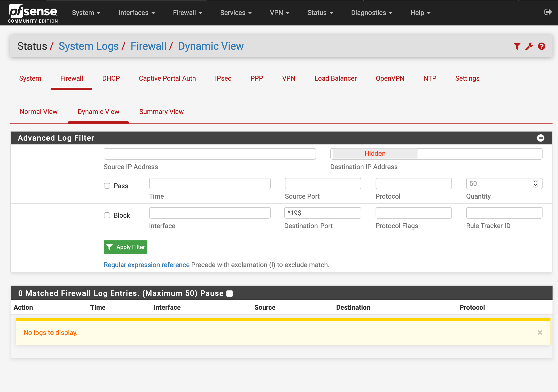The image size is (558, 392).
Task: Switch to the Summary View tab
Action: tap(161, 112)
